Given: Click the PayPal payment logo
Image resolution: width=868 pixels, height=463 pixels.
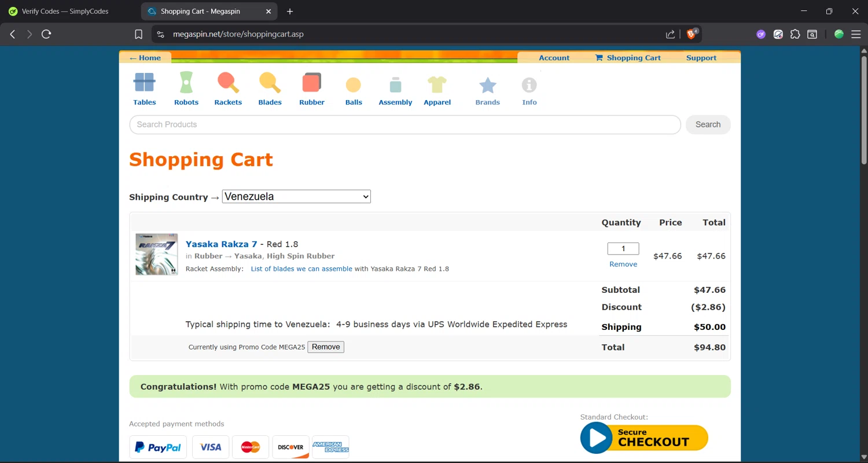Looking at the screenshot, I should click(x=158, y=447).
